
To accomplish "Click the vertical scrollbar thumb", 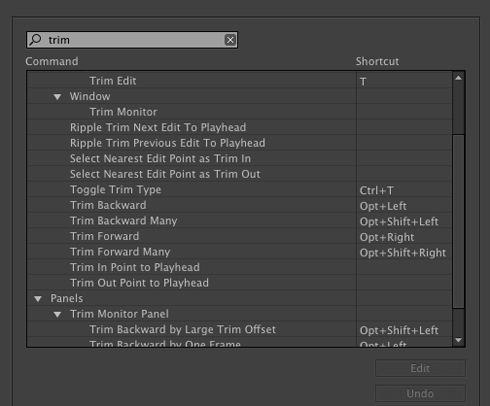I will pyautogui.click(x=458, y=221).
